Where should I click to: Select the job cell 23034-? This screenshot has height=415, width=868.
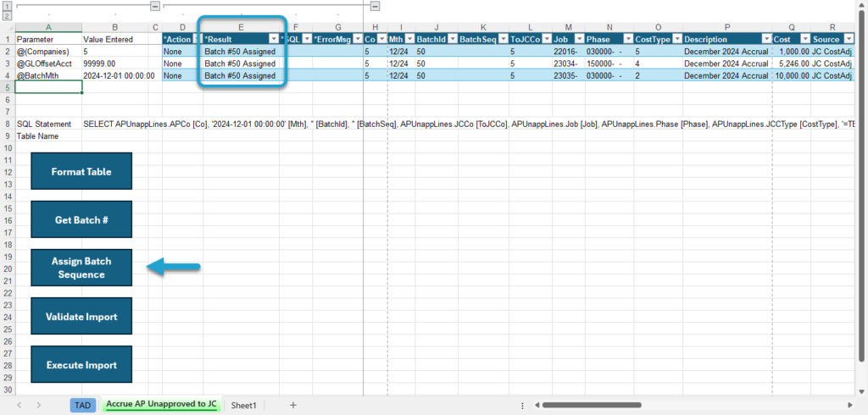click(x=568, y=64)
